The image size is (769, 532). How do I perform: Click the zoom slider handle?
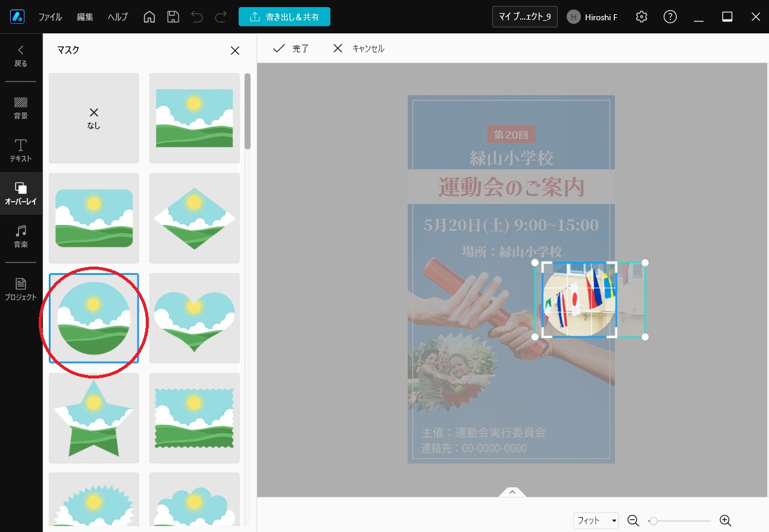click(653, 521)
